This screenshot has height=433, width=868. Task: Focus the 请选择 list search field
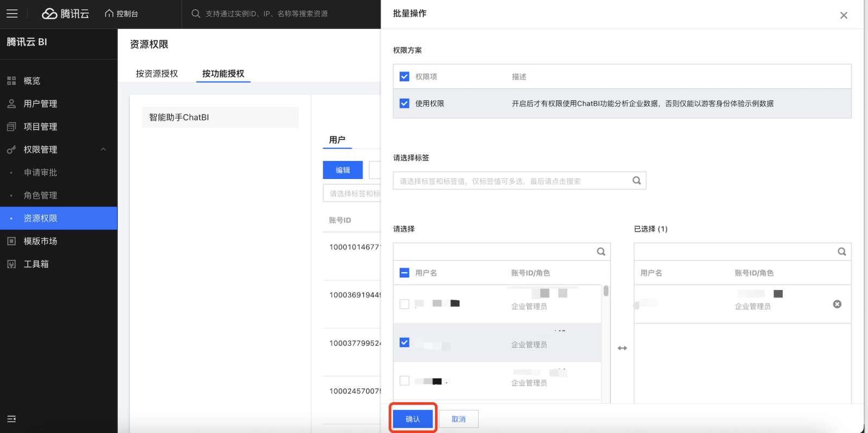(x=495, y=251)
